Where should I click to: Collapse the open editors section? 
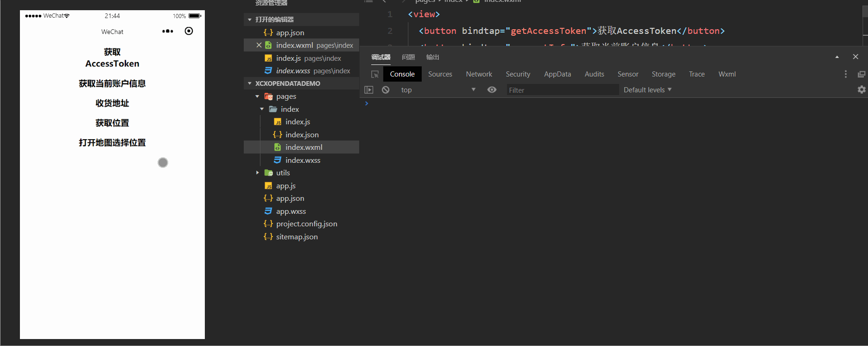pyautogui.click(x=250, y=19)
